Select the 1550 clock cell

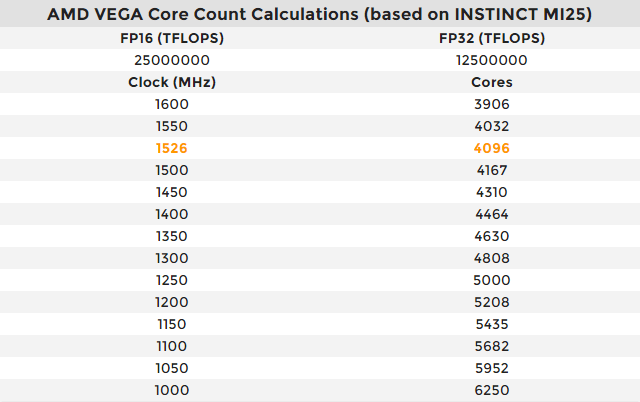tap(172, 126)
